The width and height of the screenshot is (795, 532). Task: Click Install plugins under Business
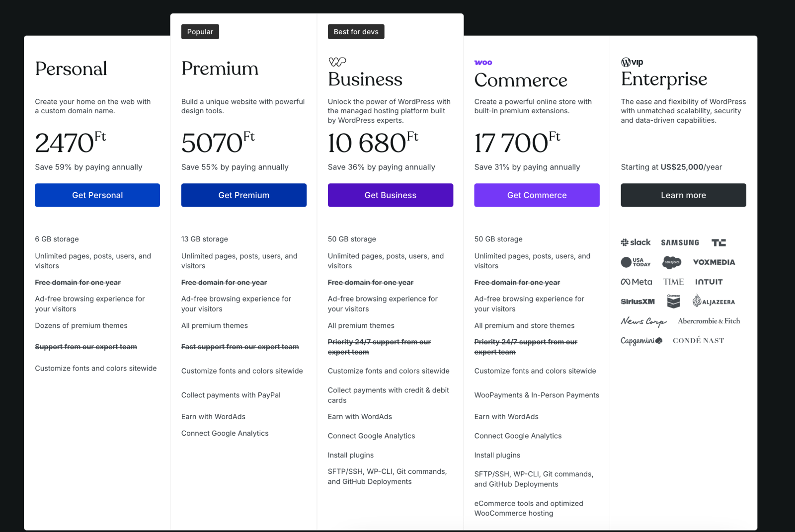click(351, 455)
